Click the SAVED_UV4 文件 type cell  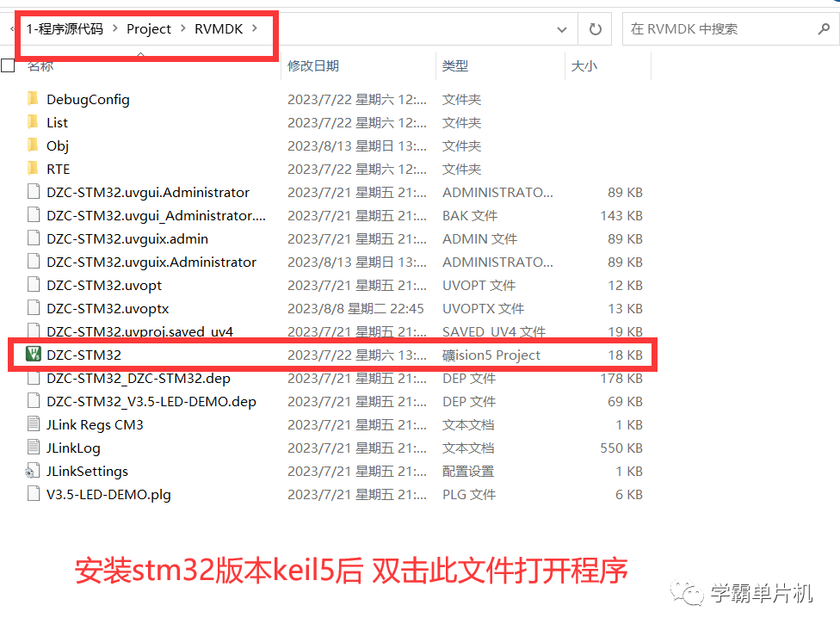click(x=494, y=331)
